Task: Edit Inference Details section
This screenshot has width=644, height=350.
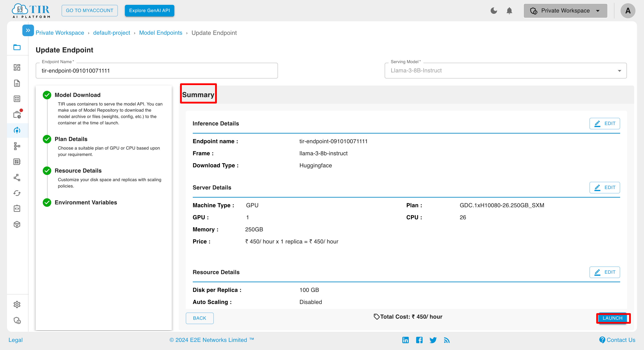Action: coord(605,123)
